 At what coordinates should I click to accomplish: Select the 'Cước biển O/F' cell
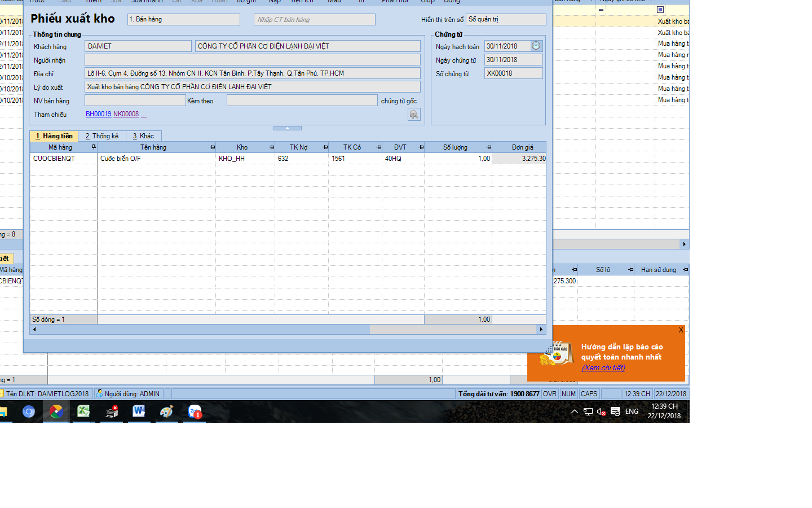click(156, 159)
